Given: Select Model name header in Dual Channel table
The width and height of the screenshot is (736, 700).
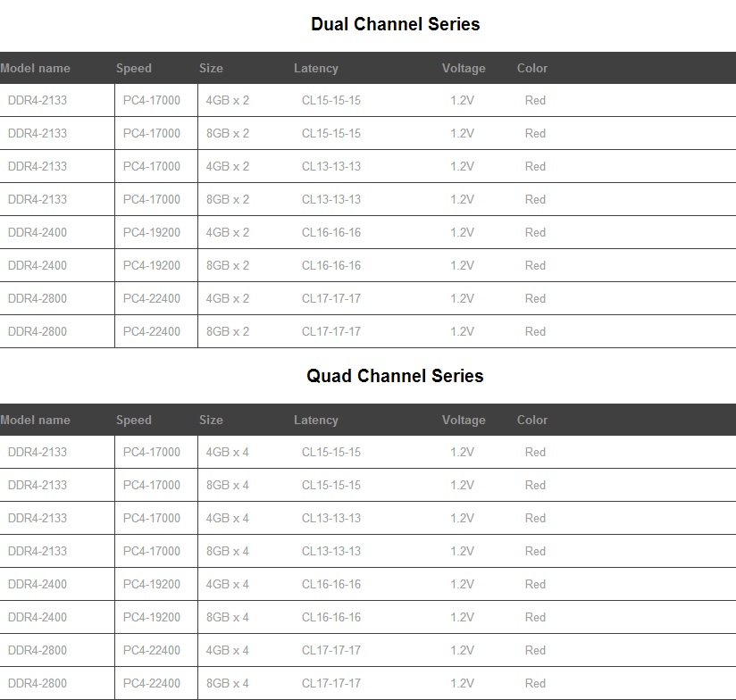Looking at the screenshot, I should [x=36, y=68].
